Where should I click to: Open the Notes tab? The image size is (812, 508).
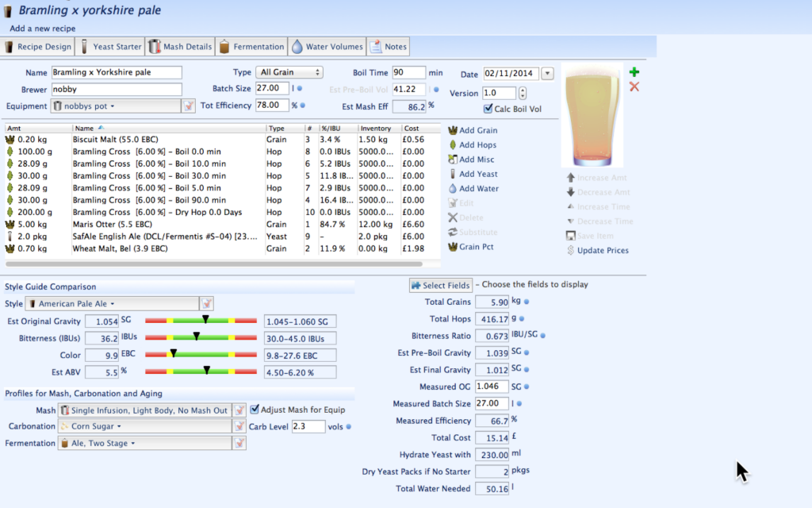[x=389, y=47]
